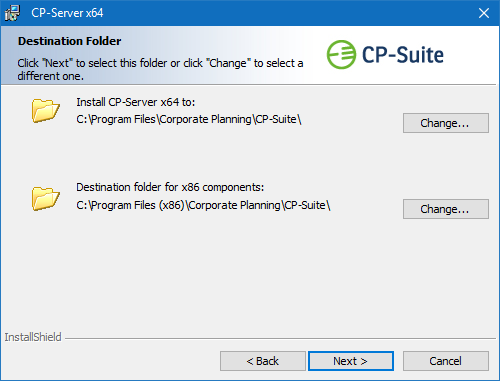Screen dimensions: 500x381
Task: Go back to the previous installer step
Action: [263, 361]
